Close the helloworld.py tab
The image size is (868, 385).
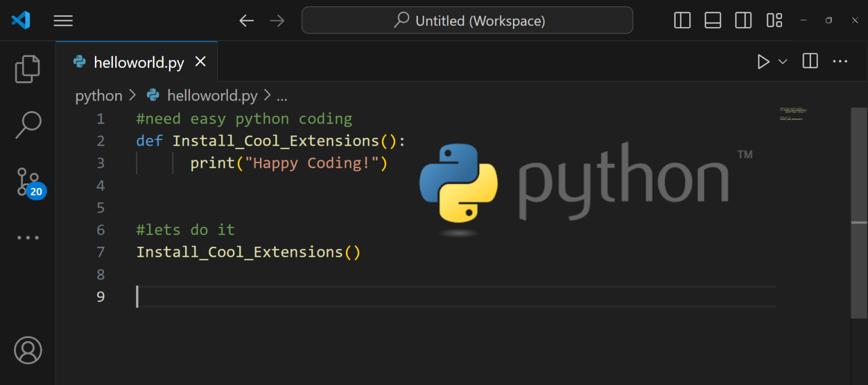[x=200, y=62]
